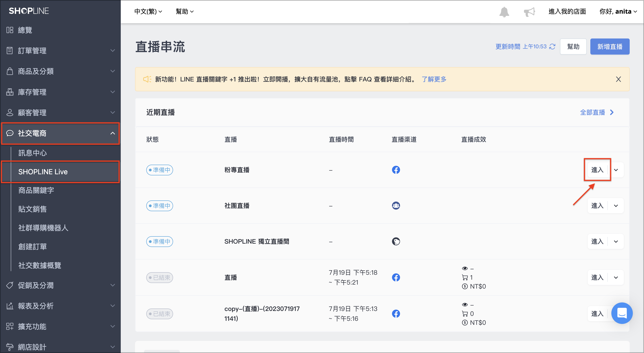The height and width of the screenshot is (353, 644).
Task: Expand 庫存管理 sidebar section
Action: click(113, 92)
